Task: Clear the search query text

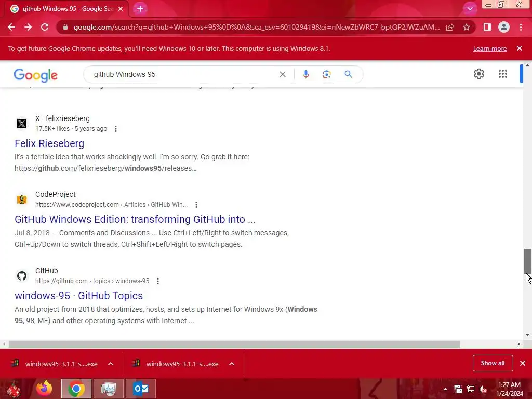Action: (x=283, y=74)
